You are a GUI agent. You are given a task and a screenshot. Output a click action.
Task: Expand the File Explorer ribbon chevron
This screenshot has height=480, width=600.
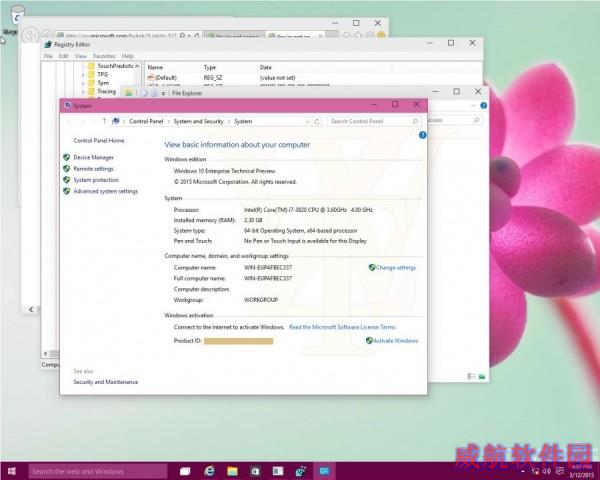pos(473,105)
